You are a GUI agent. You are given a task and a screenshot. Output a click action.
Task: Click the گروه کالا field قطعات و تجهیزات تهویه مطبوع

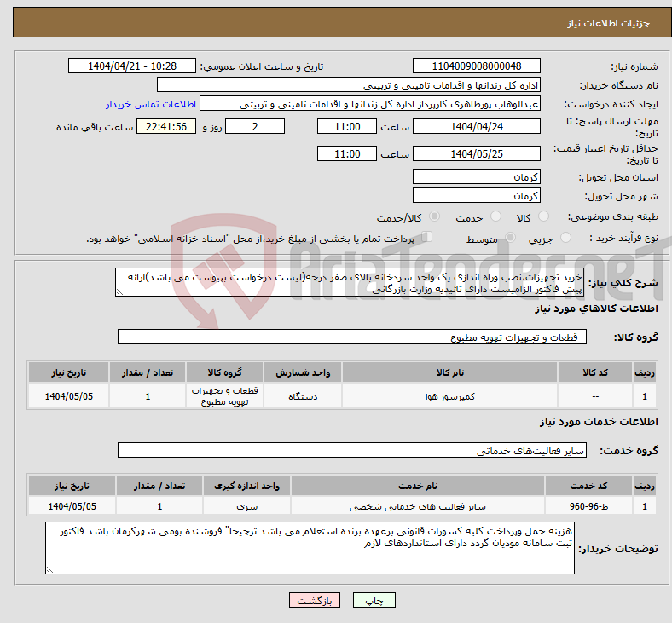click(352, 337)
